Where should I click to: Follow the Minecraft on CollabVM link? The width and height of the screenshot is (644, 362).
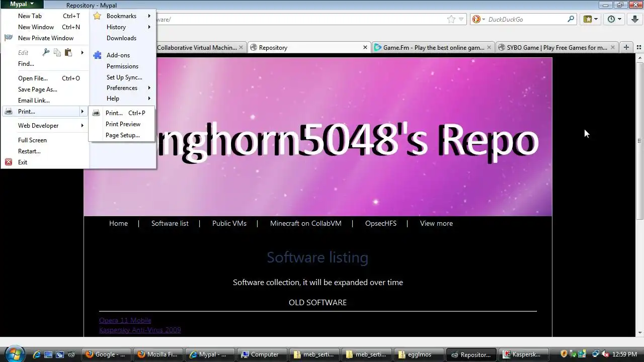(x=306, y=223)
